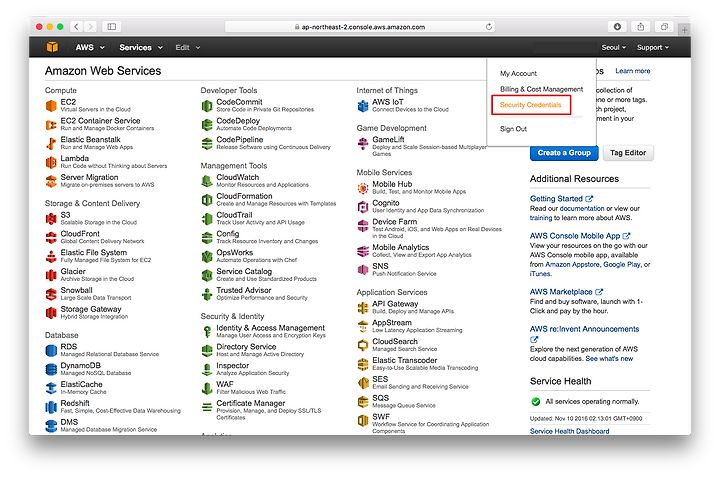Viewport: 720px width, 477px height.
Task: Open the Redshift icon
Action: point(51,407)
